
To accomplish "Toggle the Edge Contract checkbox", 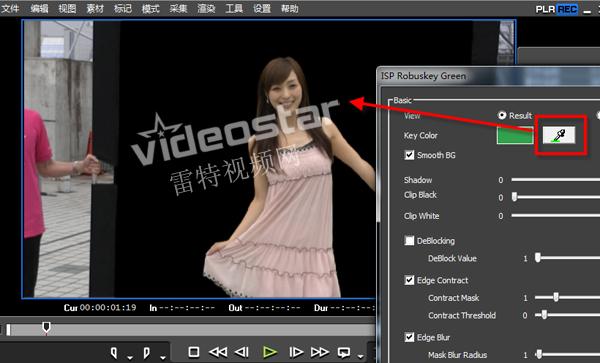I will (409, 280).
